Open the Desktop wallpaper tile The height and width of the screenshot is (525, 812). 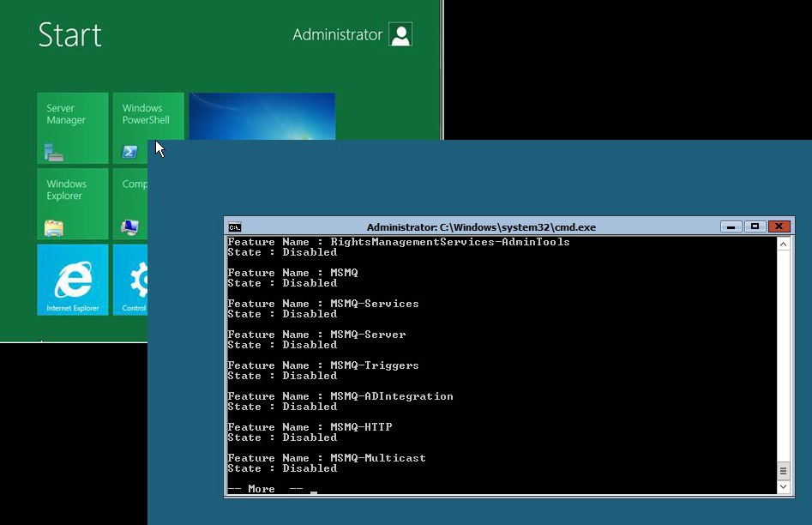[262, 117]
